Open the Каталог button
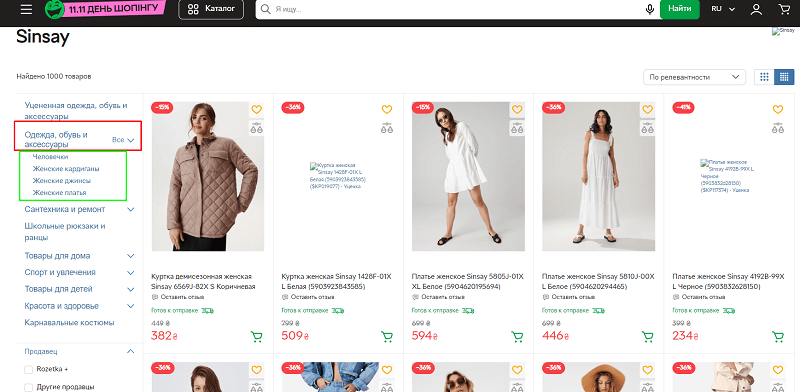The height and width of the screenshot is (392, 800). (211, 9)
